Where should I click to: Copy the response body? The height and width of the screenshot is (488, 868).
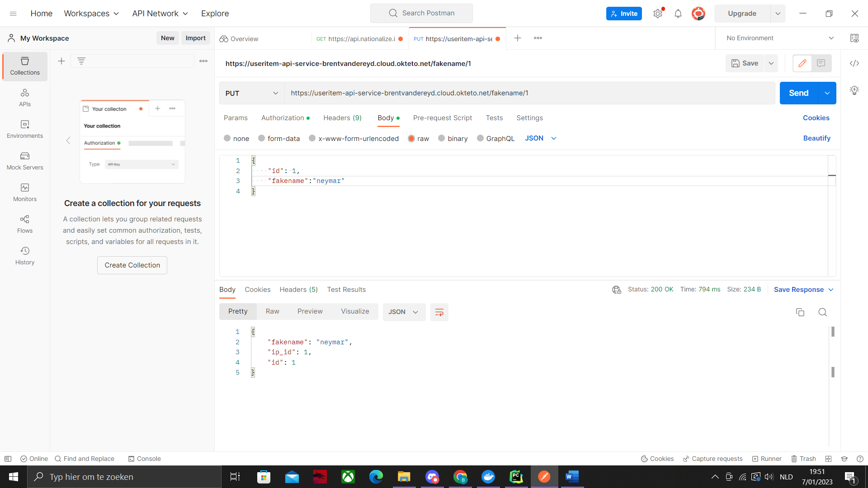800,312
